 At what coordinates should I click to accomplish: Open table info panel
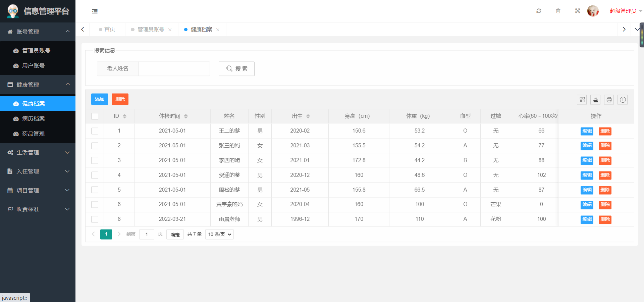(x=623, y=100)
